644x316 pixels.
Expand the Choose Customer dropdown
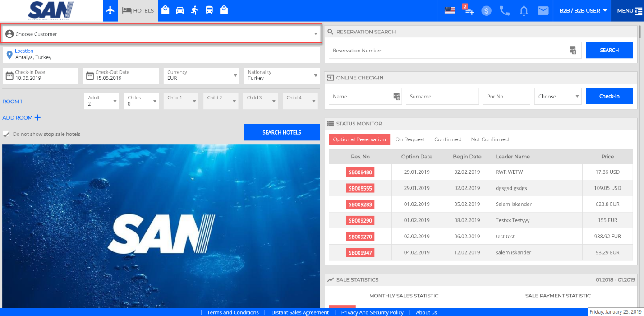[161, 34]
